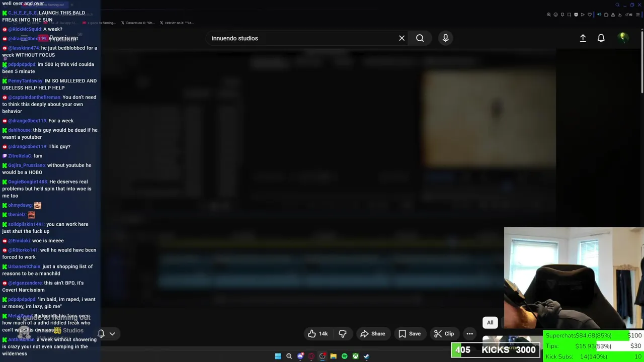644x362 pixels.
Task: Click the browser emoji face toolbar icon
Action: click(555, 15)
